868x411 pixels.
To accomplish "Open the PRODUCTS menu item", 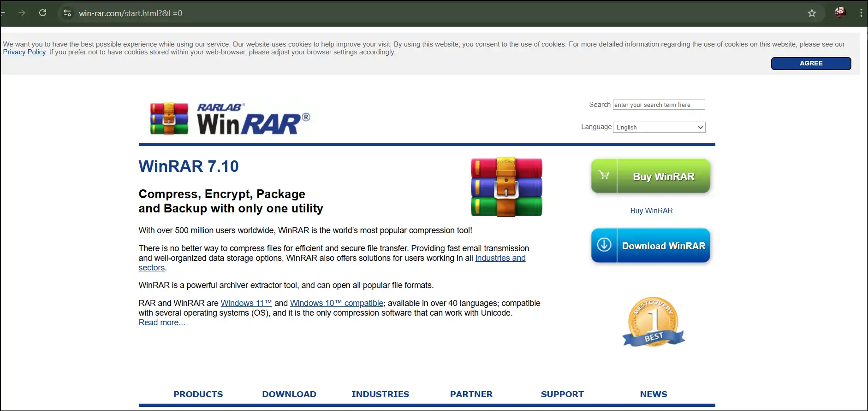I will tap(198, 394).
